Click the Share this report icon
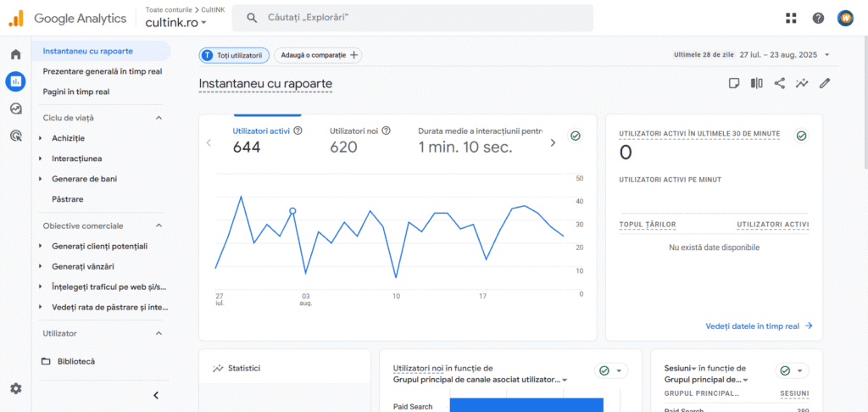The height and width of the screenshot is (412, 868). [x=779, y=83]
